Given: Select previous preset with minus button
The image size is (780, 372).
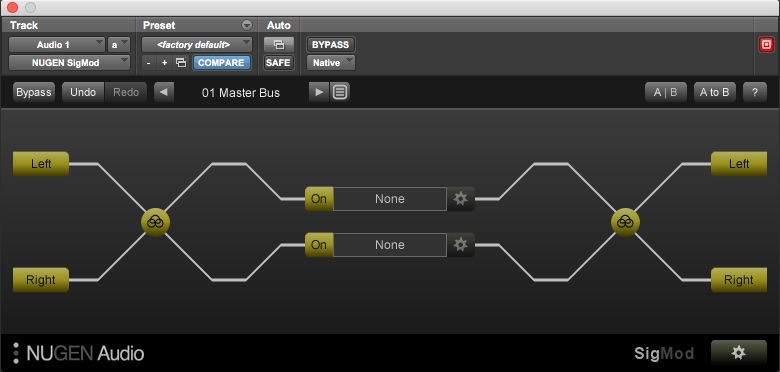Looking at the screenshot, I should [148, 63].
